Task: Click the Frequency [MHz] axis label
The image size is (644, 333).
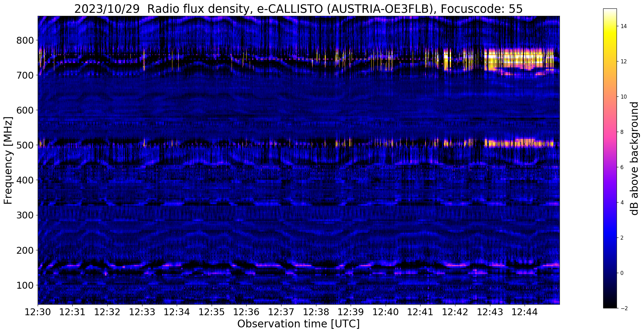Action: tap(8, 160)
